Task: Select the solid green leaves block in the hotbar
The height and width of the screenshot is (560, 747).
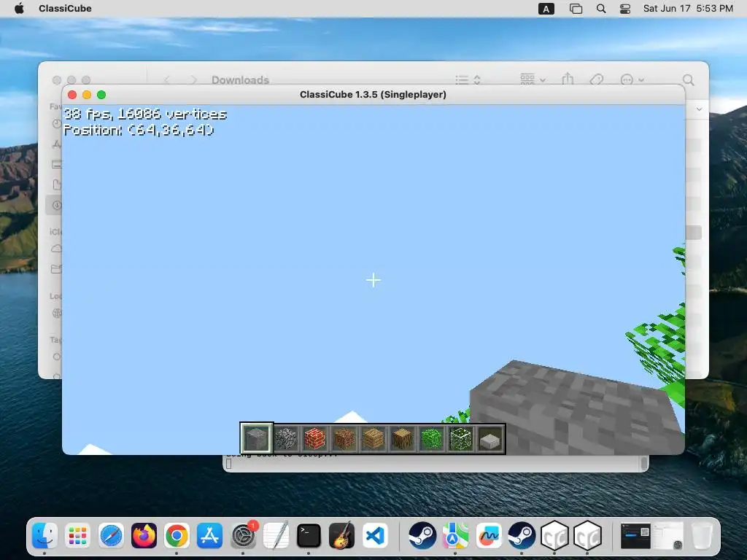Action: pos(432,438)
